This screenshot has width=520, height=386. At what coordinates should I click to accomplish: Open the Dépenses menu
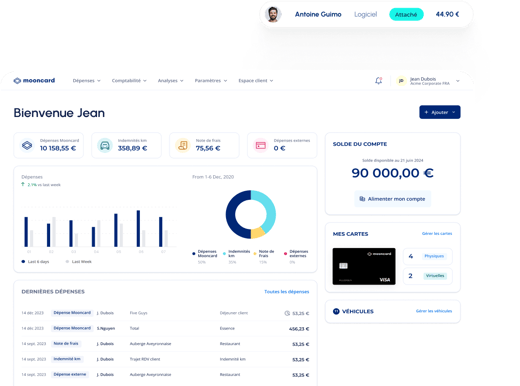click(86, 81)
